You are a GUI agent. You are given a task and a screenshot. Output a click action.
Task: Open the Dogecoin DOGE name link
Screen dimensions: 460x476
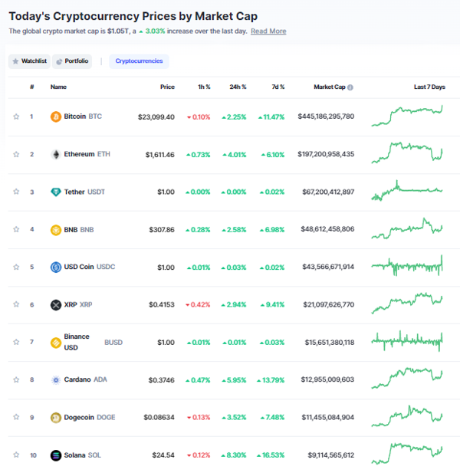90,418
